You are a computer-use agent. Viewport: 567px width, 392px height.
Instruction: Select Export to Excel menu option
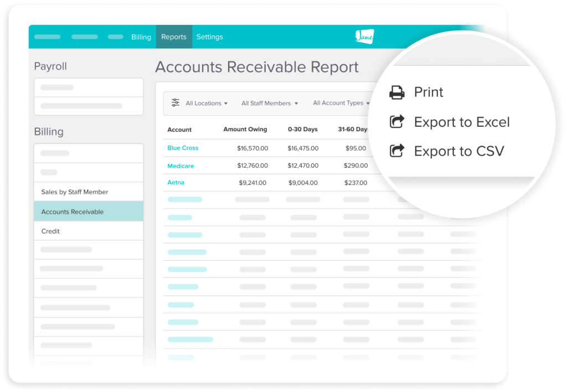click(x=461, y=122)
